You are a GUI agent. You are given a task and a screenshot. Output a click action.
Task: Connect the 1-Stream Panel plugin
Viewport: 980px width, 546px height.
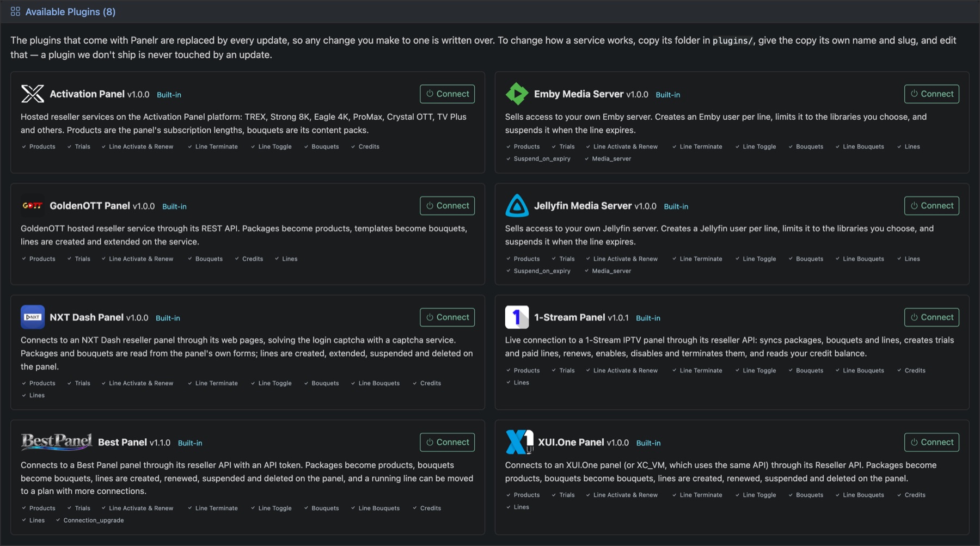pyautogui.click(x=932, y=317)
